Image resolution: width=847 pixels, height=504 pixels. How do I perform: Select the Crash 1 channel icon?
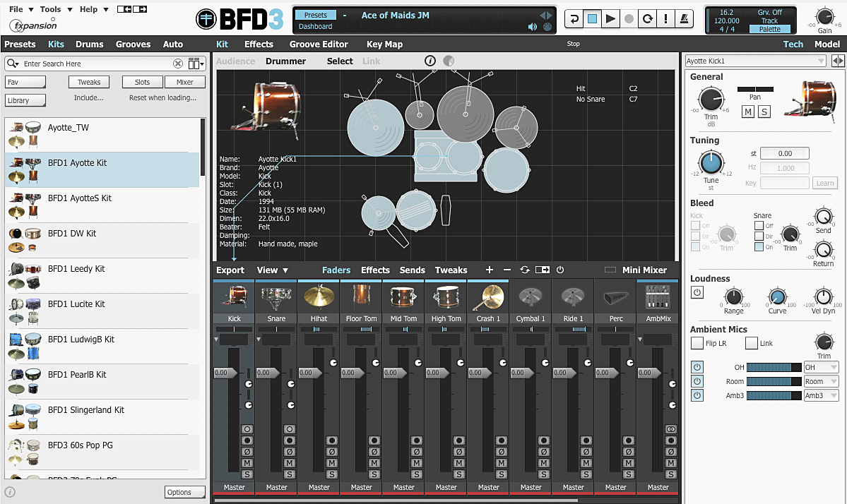pyautogui.click(x=488, y=297)
